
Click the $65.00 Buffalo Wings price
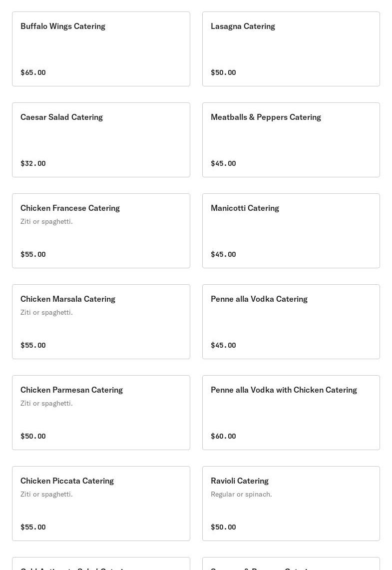coord(33,72)
